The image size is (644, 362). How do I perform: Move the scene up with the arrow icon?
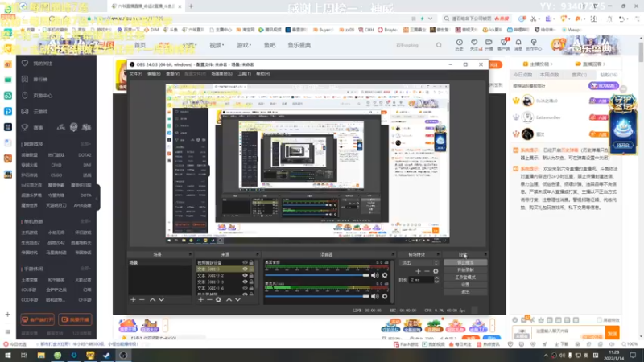tap(152, 300)
